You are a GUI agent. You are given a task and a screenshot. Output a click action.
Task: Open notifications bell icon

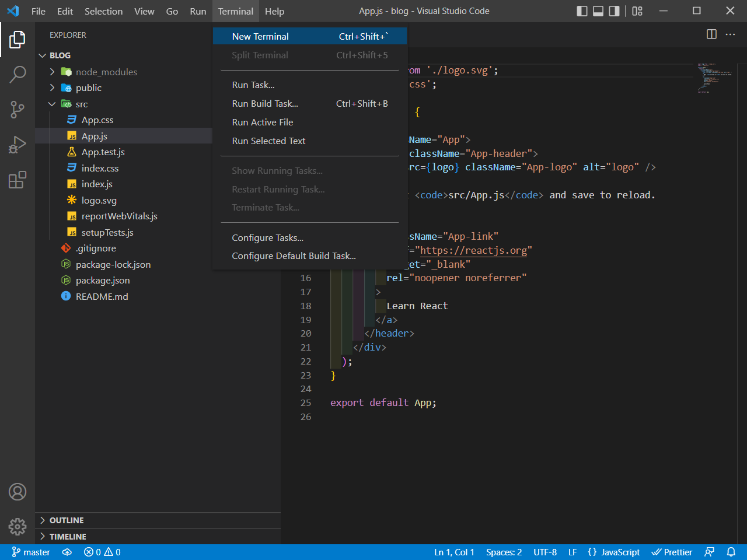tap(731, 552)
